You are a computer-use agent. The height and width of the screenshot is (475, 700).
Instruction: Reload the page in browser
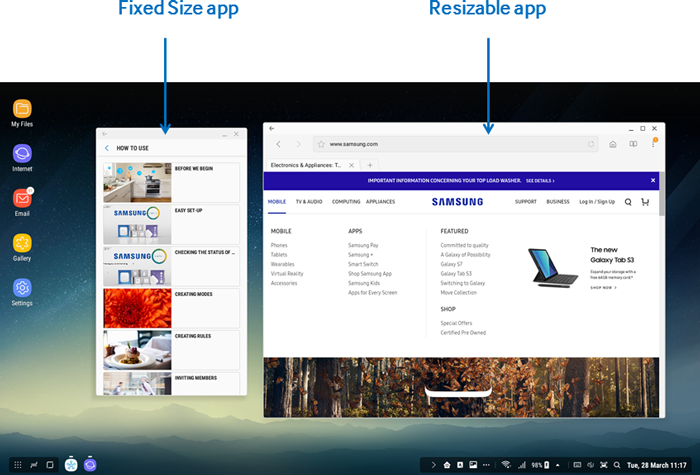pyautogui.click(x=591, y=144)
